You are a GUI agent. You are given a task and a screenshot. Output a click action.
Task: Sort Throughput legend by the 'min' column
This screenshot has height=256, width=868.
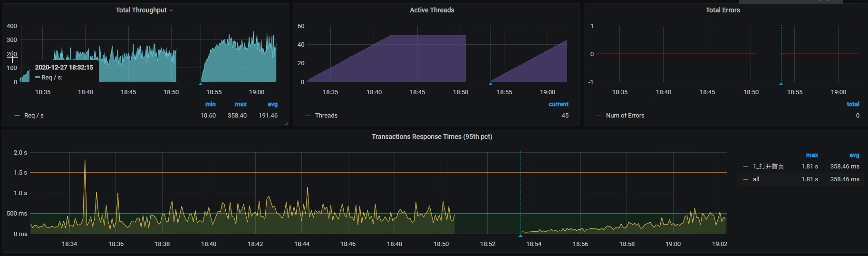(x=210, y=104)
